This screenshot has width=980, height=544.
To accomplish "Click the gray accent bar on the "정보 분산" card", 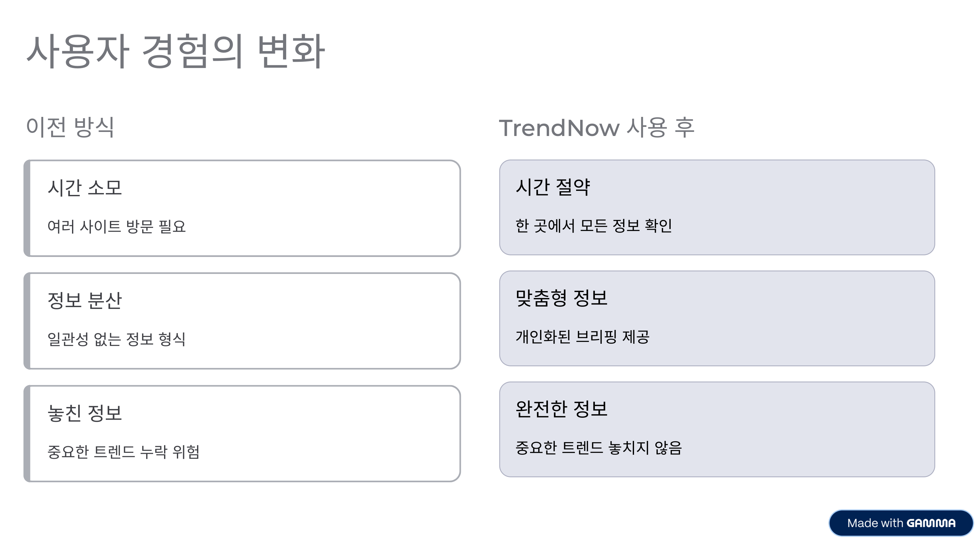I will [27, 321].
